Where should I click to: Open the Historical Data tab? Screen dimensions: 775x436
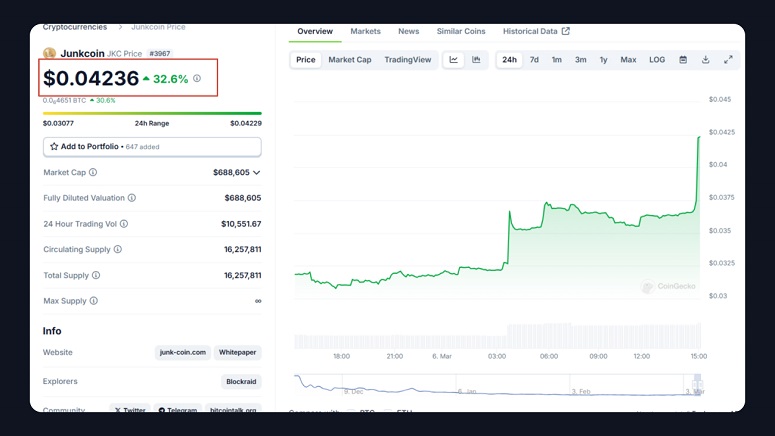point(535,32)
